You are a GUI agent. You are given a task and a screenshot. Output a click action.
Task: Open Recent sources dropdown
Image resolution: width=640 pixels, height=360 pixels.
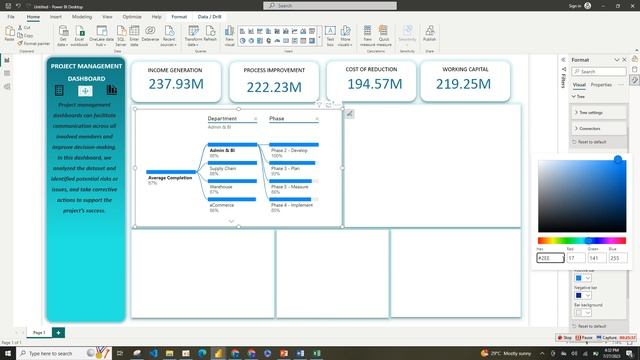click(x=169, y=36)
